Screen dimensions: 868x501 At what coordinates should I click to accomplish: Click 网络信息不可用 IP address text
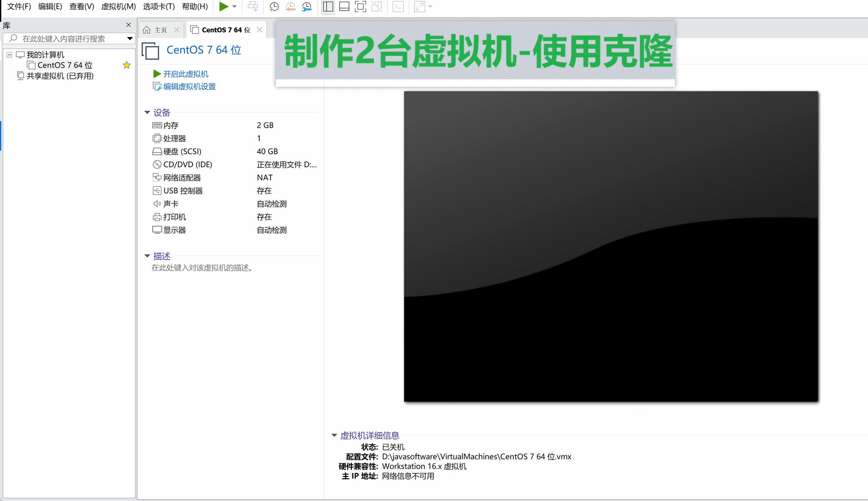pos(408,476)
